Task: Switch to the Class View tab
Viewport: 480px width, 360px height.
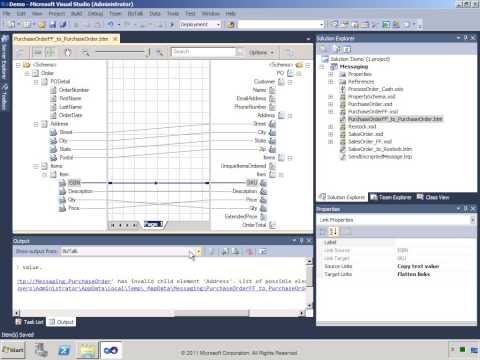Action: 433,197
